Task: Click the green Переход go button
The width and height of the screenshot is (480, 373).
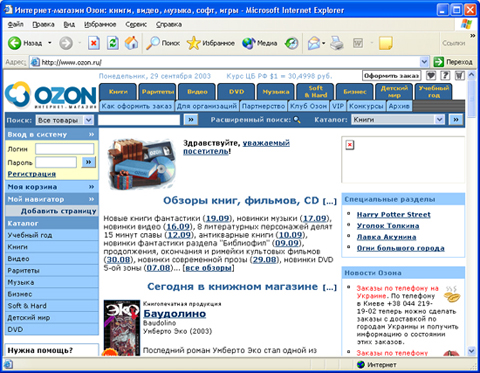Action: click(x=453, y=62)
